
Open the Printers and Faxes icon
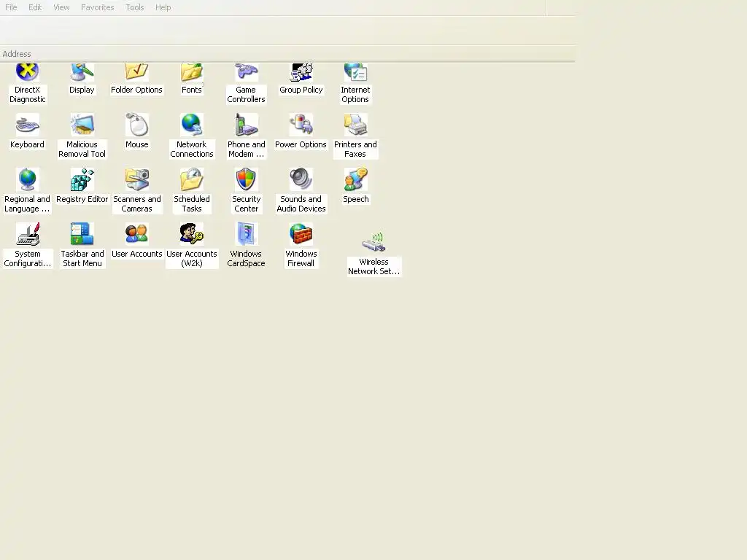pos(355,125)
